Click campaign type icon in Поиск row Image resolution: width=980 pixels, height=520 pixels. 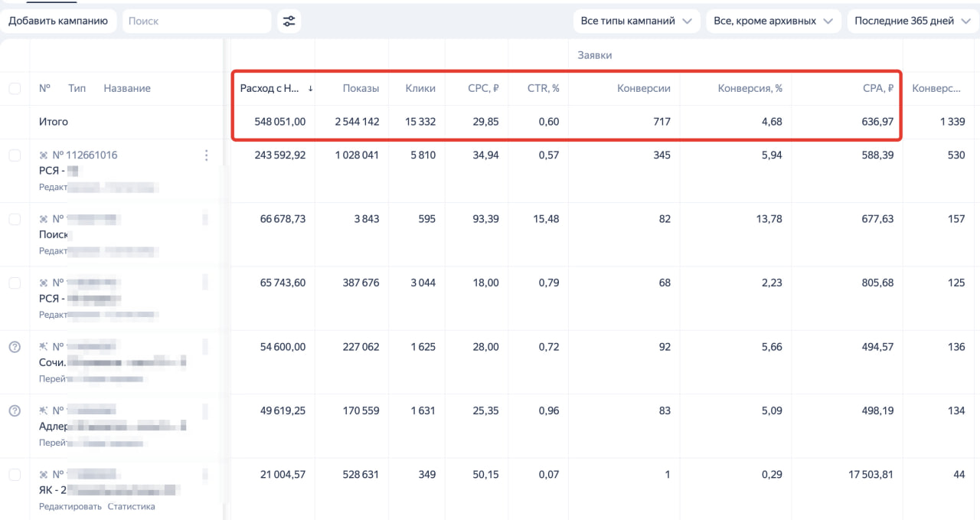44,219
